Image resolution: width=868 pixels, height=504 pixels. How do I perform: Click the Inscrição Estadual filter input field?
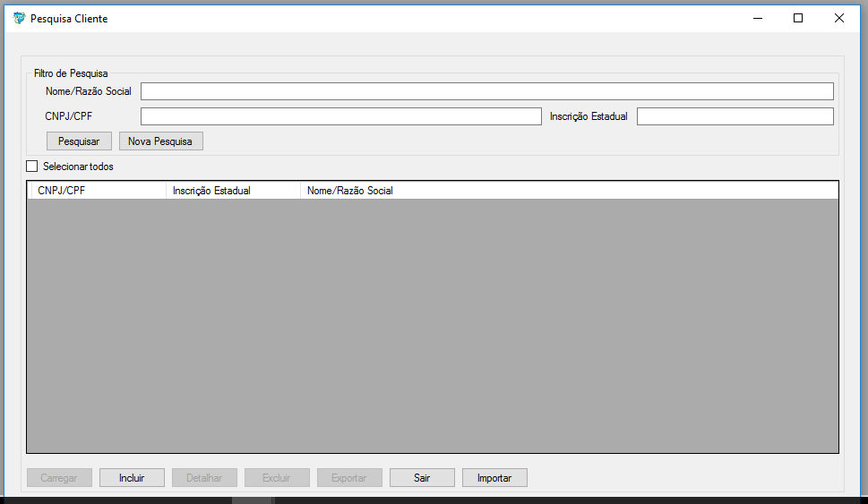[x=735, y=116]
